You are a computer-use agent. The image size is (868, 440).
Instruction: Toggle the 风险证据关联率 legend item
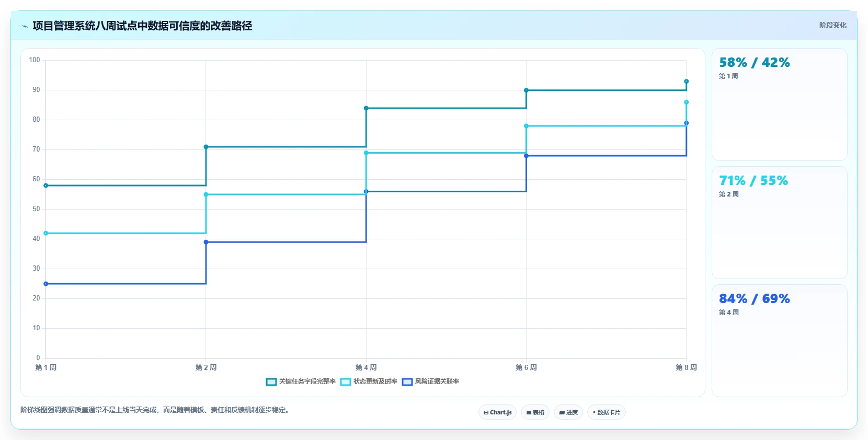click(x=430, y=381)
